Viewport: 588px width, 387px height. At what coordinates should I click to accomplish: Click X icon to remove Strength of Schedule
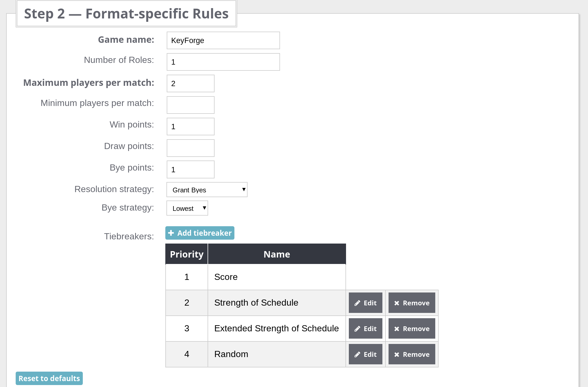point(397,303)
